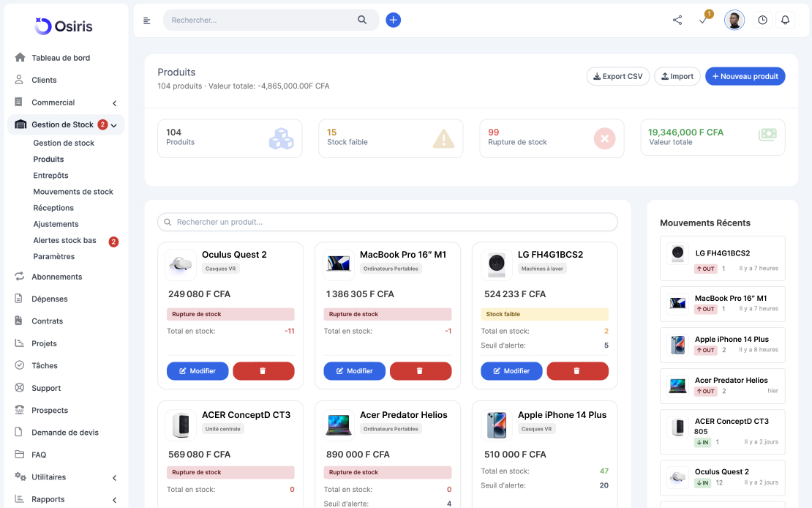Screen dimensions: 812x508
Task: Click the blue plus quick-add icon
Action: [x=393, y=20]
